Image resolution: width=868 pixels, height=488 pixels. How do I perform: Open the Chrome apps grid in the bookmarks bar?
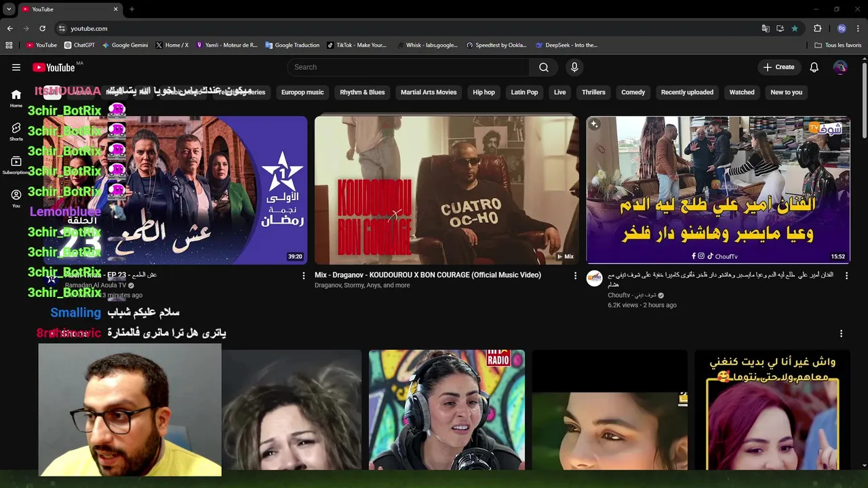[x=9, y=45]
